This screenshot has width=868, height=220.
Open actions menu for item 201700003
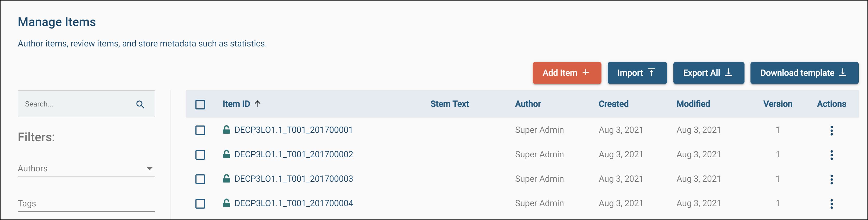[831, 180]
